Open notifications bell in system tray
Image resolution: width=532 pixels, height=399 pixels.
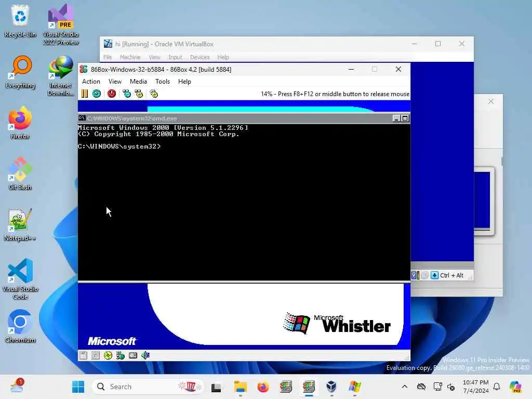497,387
